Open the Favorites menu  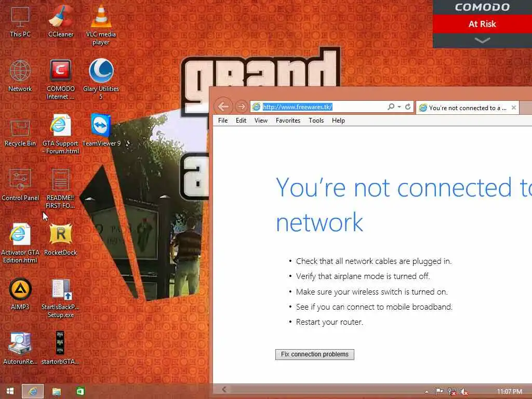click(288, 121)
